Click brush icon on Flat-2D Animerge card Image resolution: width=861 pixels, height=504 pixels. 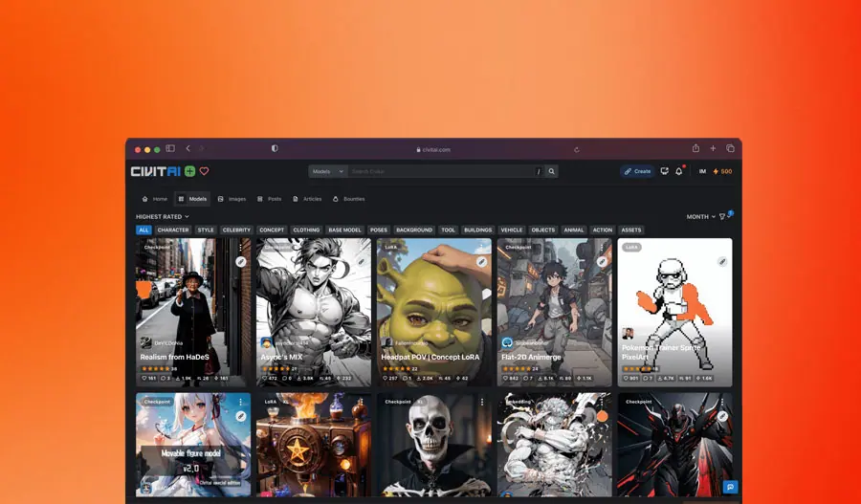pyautogui.click(x=602, y=262)
